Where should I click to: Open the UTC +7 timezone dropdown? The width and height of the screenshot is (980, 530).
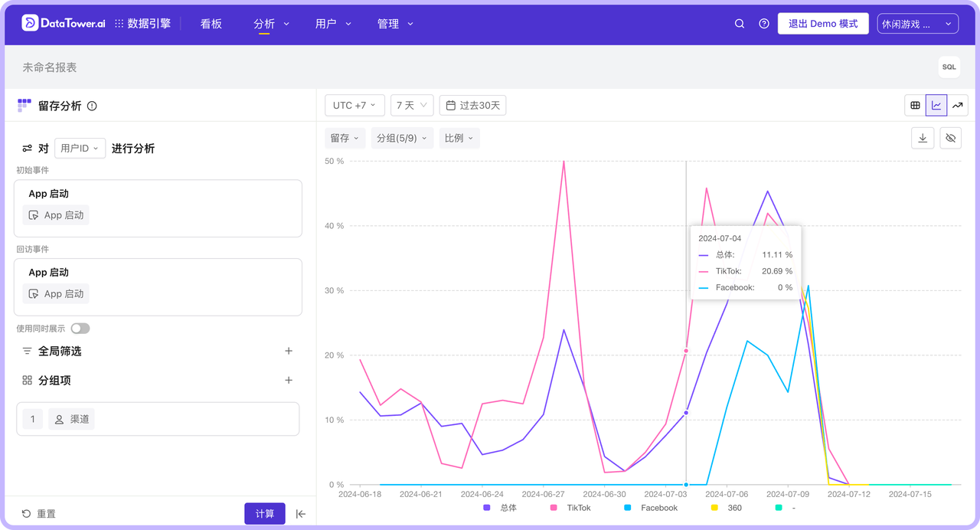[354, 105]
